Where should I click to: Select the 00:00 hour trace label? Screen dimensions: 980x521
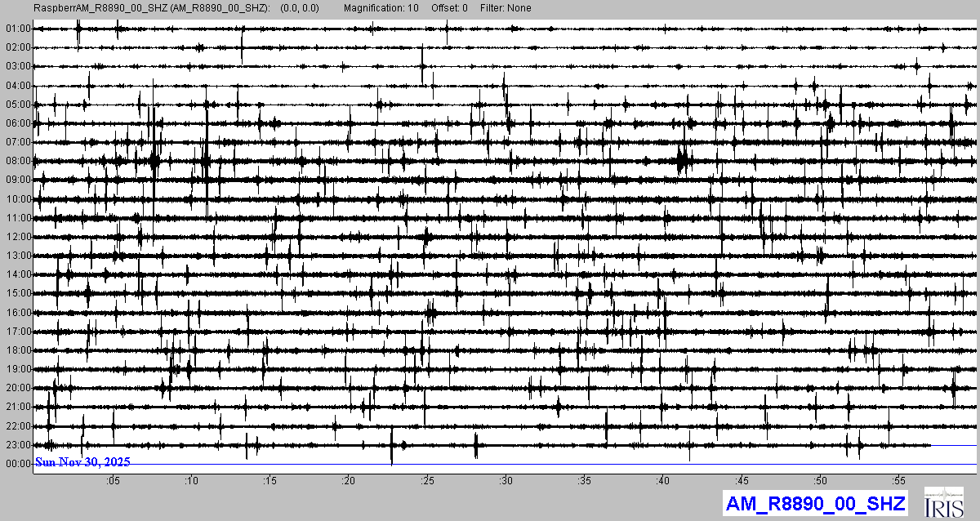click(x=18, y=464)
